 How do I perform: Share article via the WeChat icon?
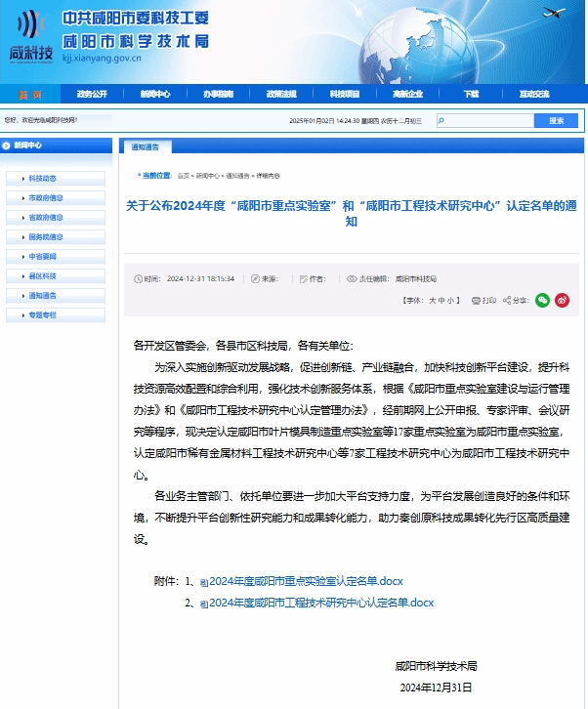542,301
